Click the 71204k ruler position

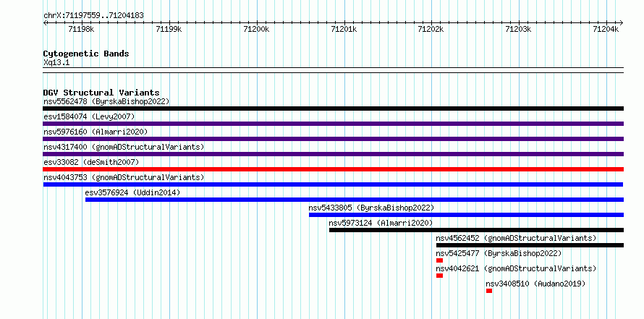[x=606, y=29]
